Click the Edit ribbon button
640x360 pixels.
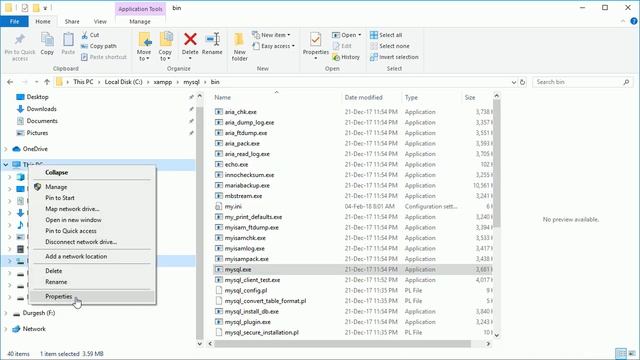(342, 46)
